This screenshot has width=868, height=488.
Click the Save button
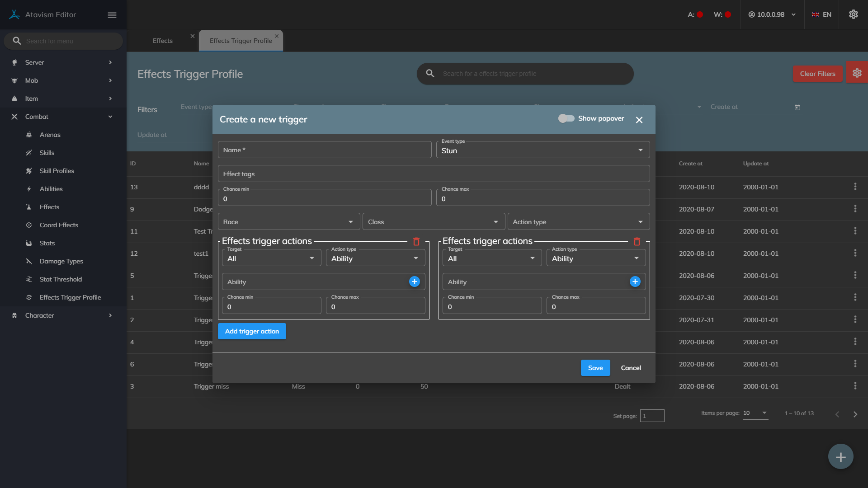[x=595, y=368]
